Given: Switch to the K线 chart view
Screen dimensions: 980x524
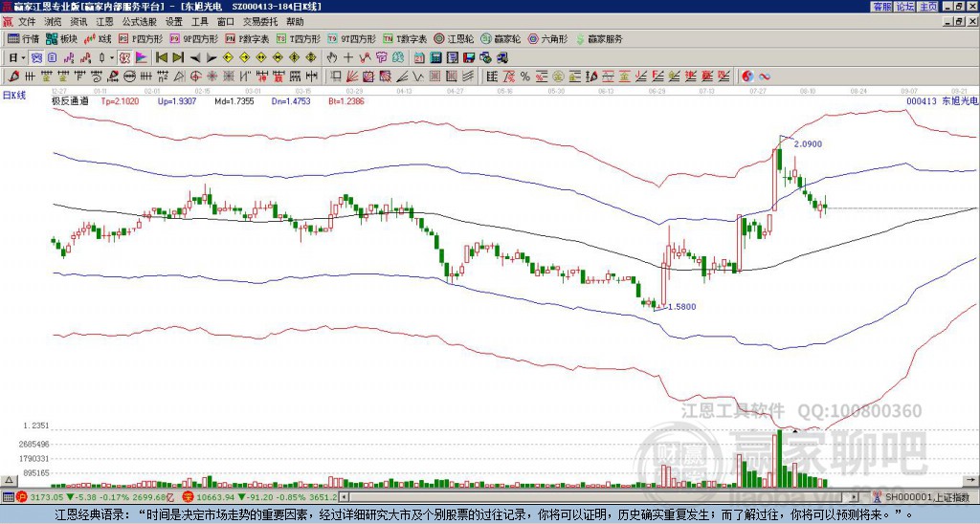Looking at the screenshot, I should (98, 38).
